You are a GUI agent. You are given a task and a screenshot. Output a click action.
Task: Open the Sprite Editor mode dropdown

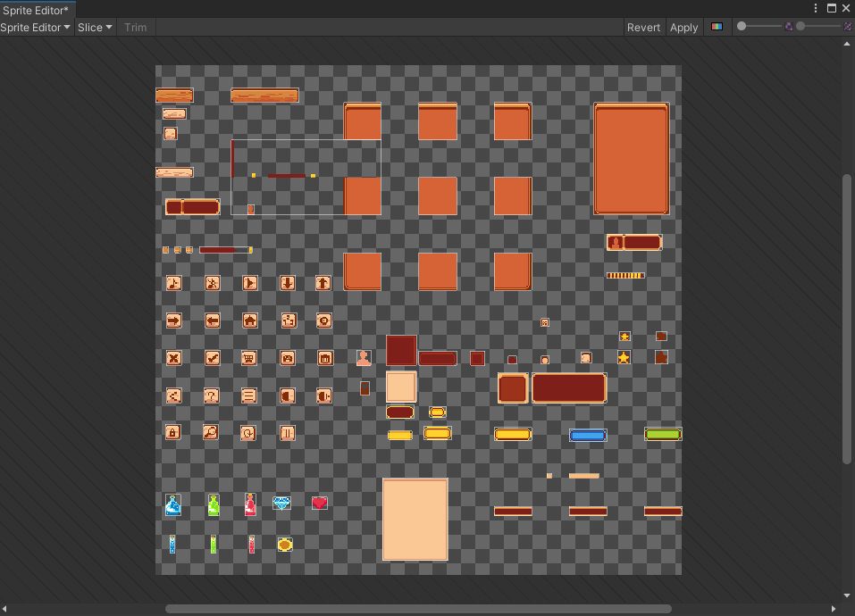coord(36,28)
